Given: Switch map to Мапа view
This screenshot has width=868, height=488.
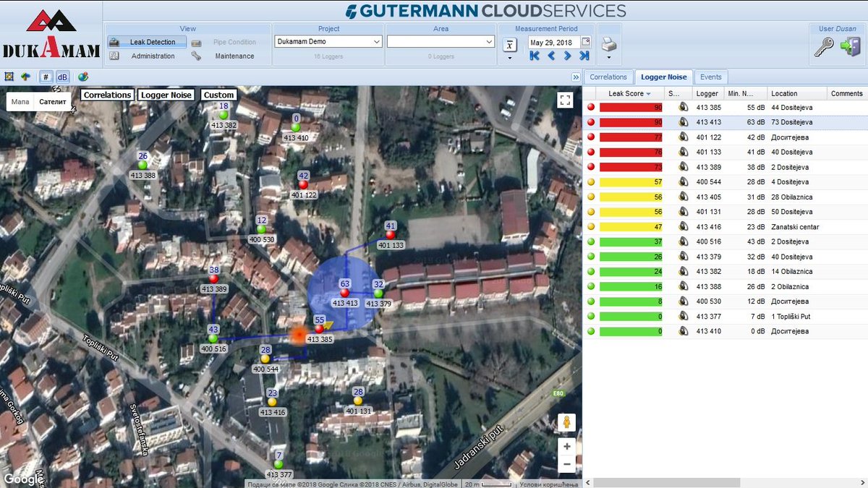Looking at the screenshot, I should coord(20,102).
